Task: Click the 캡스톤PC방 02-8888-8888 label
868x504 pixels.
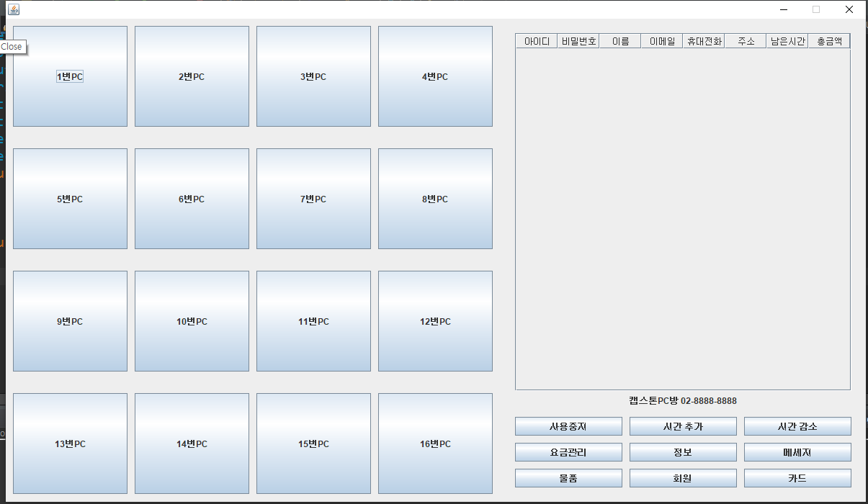Action: pos(683,401)
